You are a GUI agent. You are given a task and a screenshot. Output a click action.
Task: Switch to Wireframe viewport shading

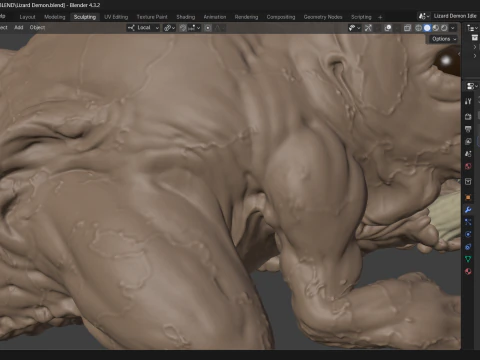click(x=419, y=28)
